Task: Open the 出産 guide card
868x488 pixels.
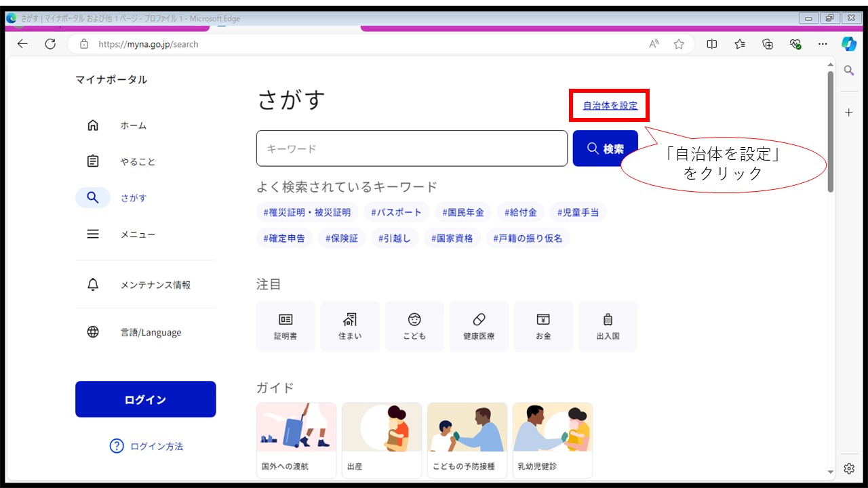Action: (x=382, y=441)
